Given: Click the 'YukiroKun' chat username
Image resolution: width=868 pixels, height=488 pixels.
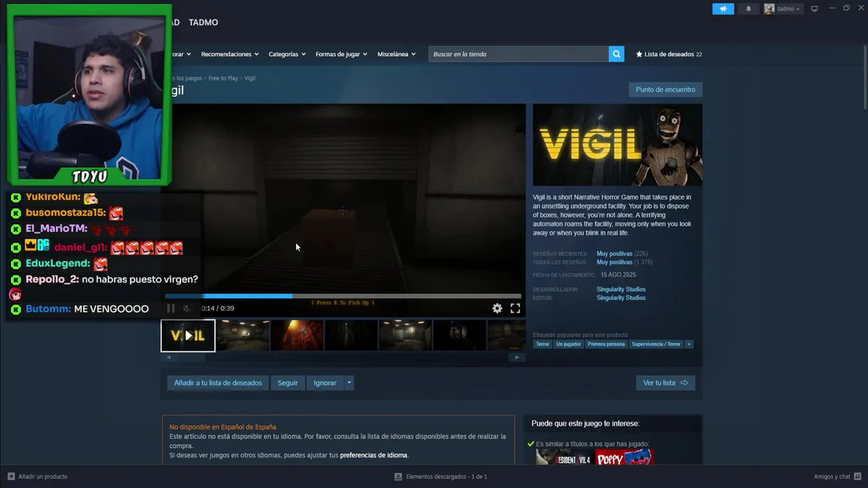Looking at the screenshot, I should click(x=53, y=197).
